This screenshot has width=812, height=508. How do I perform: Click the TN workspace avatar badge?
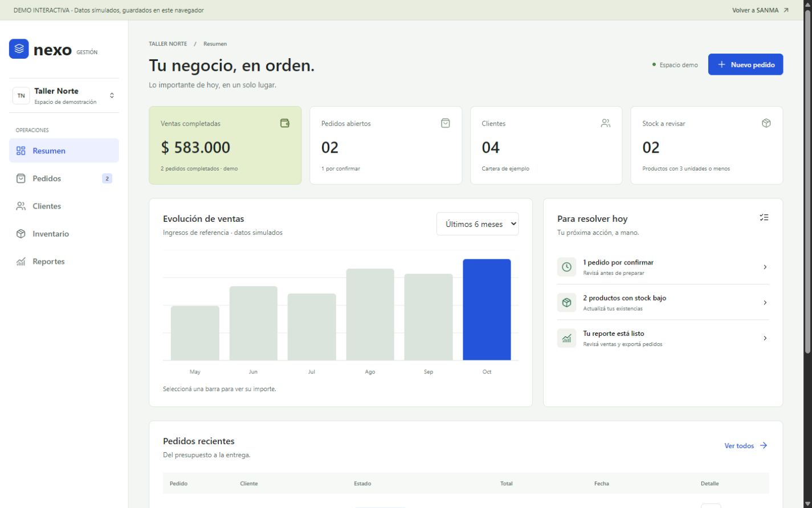pyautogui.click(x=21, y=96)
